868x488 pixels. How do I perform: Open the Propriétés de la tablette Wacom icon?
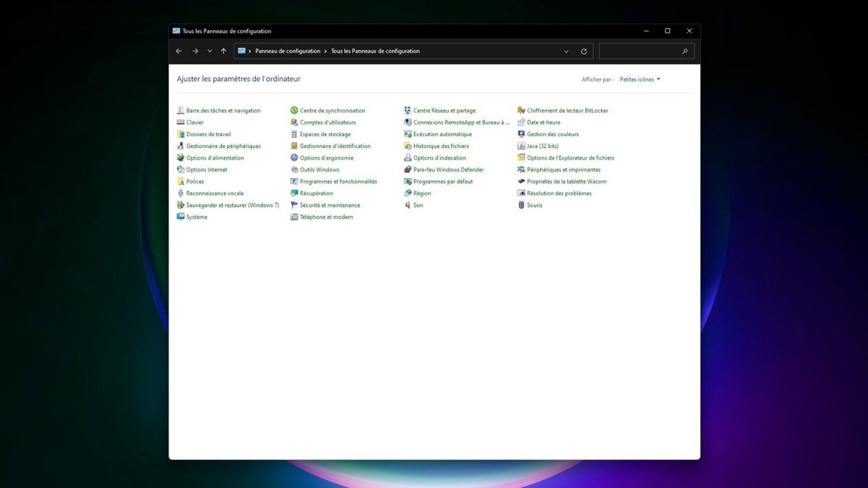522,181
